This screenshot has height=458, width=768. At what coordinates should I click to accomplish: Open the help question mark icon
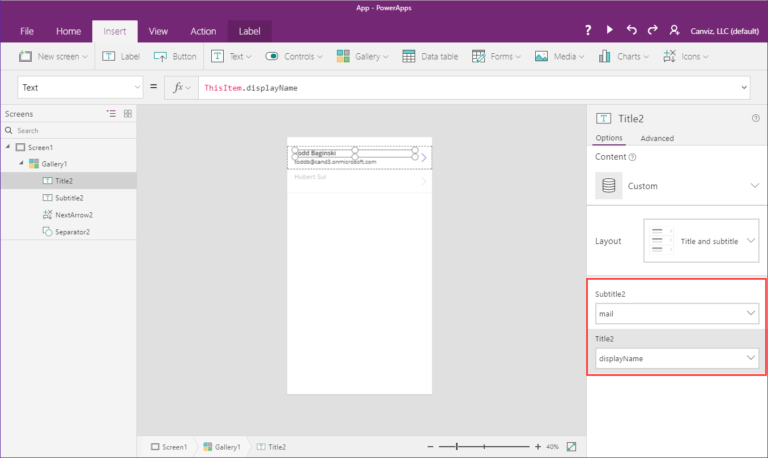pyautogui.click(x=588, y=30)
